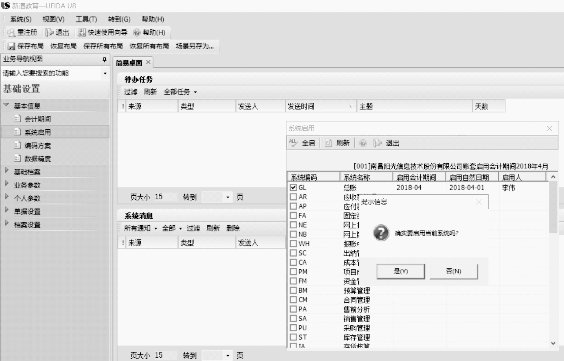Screen dimensions: 564x361
Task: Click the document icon beside 编码方案
Action: (18, 145)
